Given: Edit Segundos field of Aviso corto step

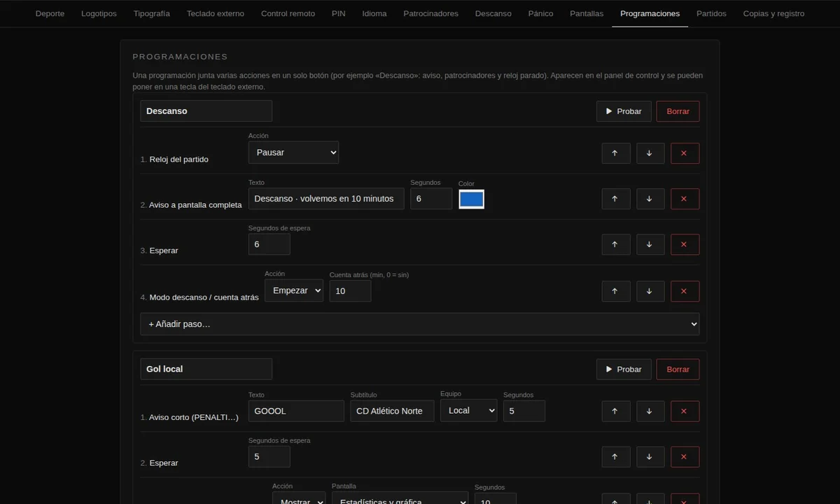Looking at the screenshot, I should click(x=524, y=411).
